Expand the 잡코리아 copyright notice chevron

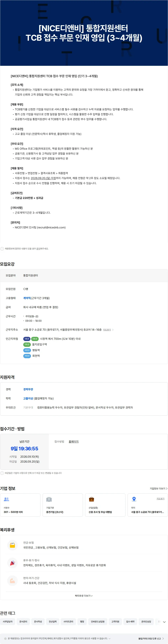pyautogui.click(x=110, y=639)
